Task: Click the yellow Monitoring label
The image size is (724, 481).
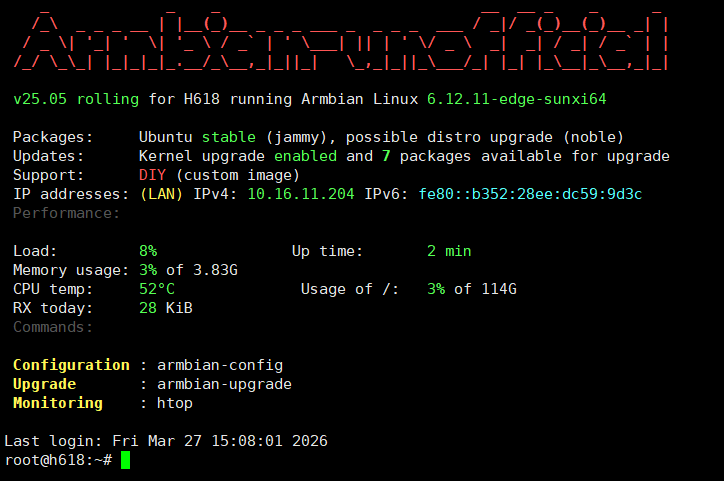Action: pyautogui.click(x=58, y=403)
